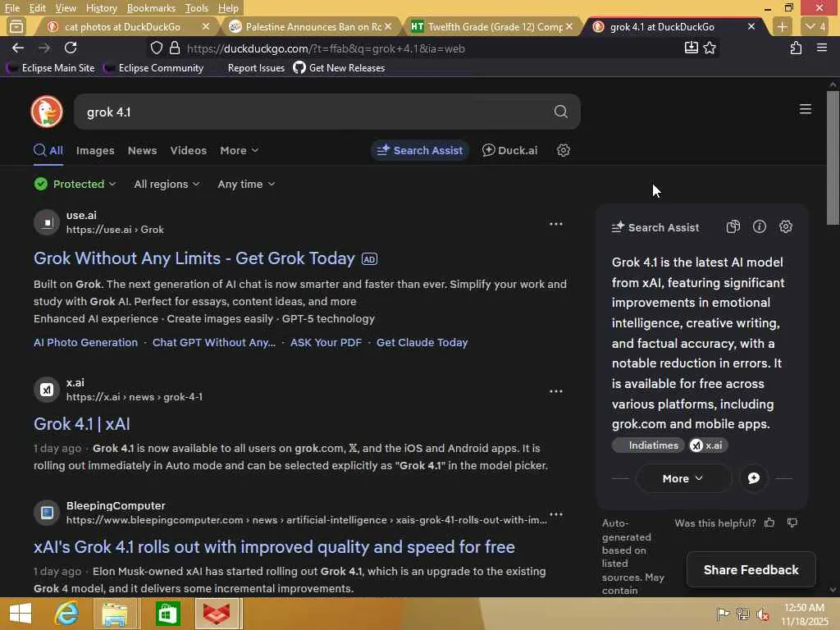Open the History menu

(101, 8)
